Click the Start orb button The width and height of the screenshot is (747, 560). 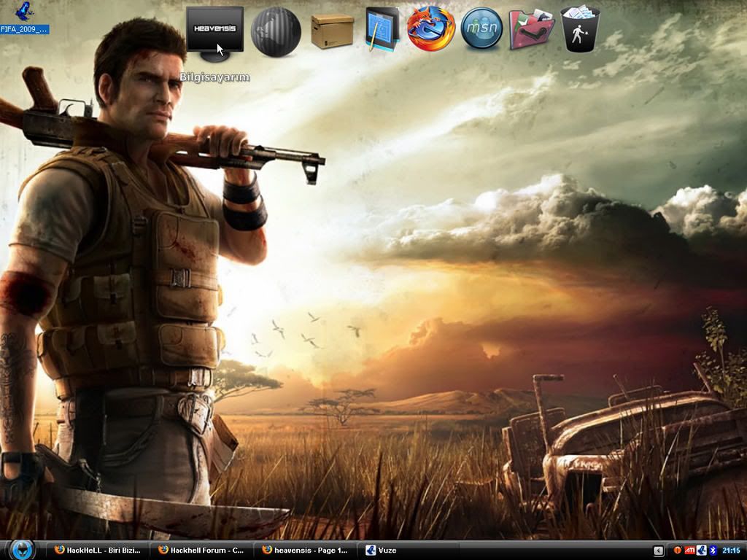[23, 549]
